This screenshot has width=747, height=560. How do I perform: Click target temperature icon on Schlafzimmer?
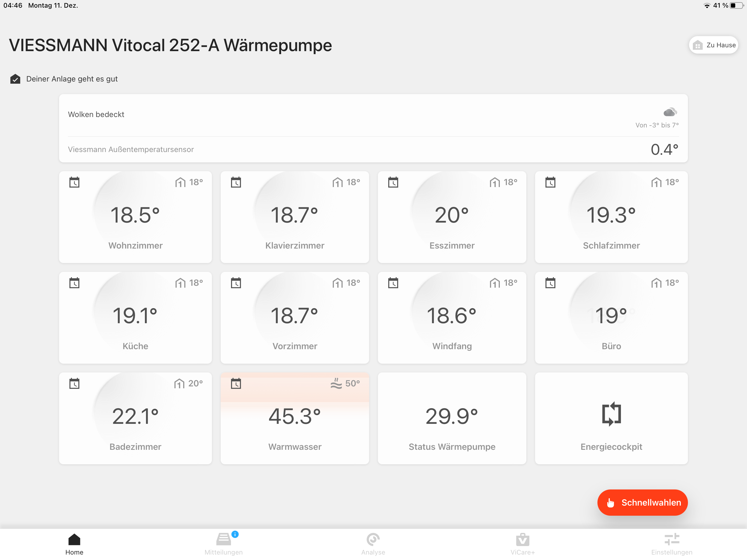656,182
